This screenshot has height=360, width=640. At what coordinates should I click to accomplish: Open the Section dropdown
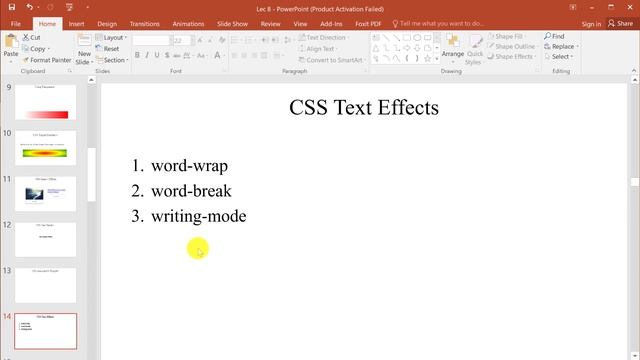coord(112,60)
